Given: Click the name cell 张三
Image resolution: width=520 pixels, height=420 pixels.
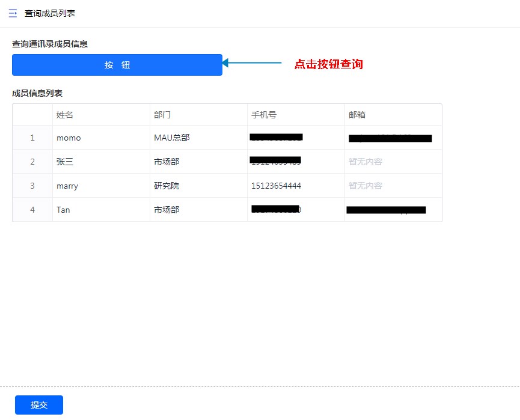Looking at the screenshot, I should point(65,162).
